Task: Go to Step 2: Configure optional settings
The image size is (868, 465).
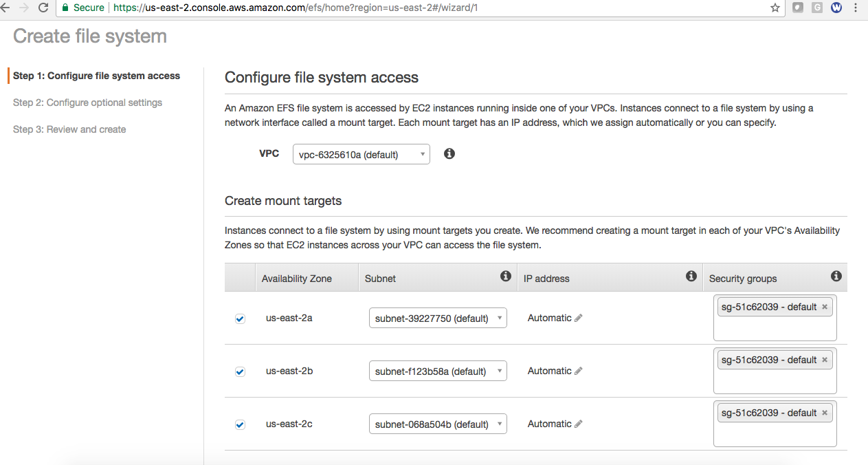Action: pos(87,102)
